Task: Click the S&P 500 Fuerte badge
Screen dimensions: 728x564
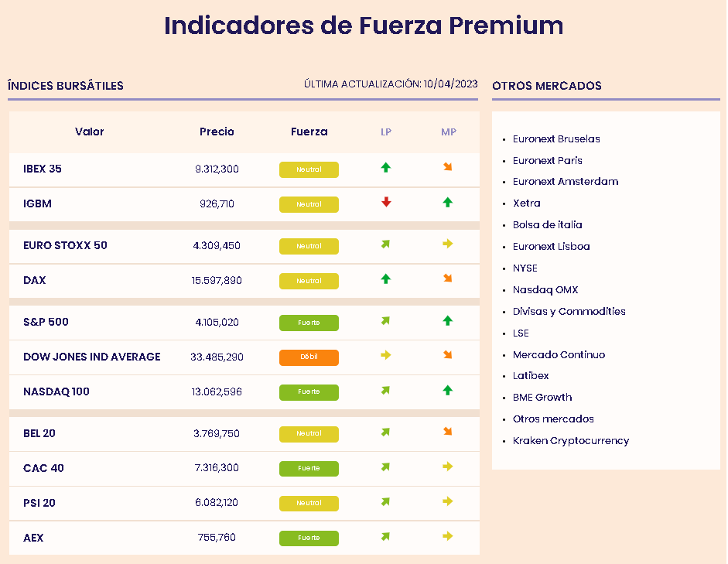Action: coord(309,323)
